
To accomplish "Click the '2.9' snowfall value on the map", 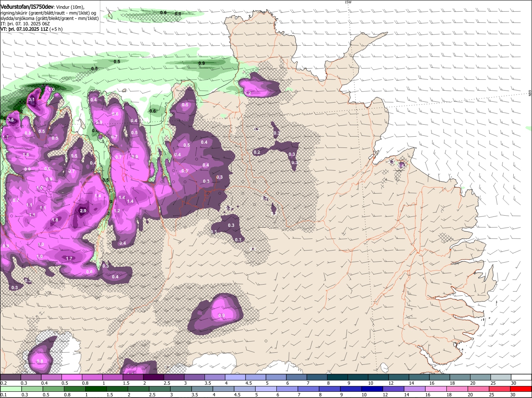I will click(x=83, y=211).
